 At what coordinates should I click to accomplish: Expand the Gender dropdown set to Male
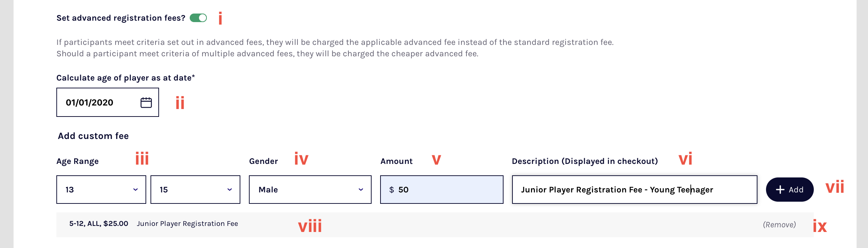[310, 190]
